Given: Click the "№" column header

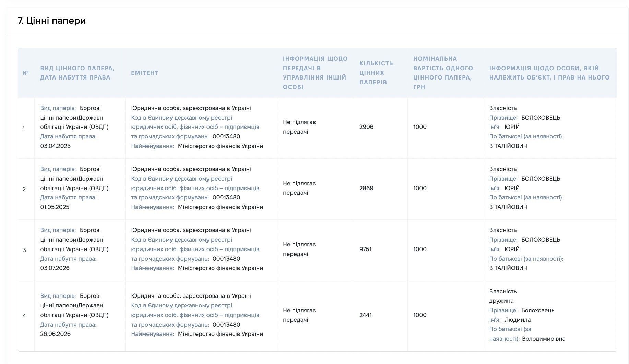Looking at the screenshot, I should (26, 73).
